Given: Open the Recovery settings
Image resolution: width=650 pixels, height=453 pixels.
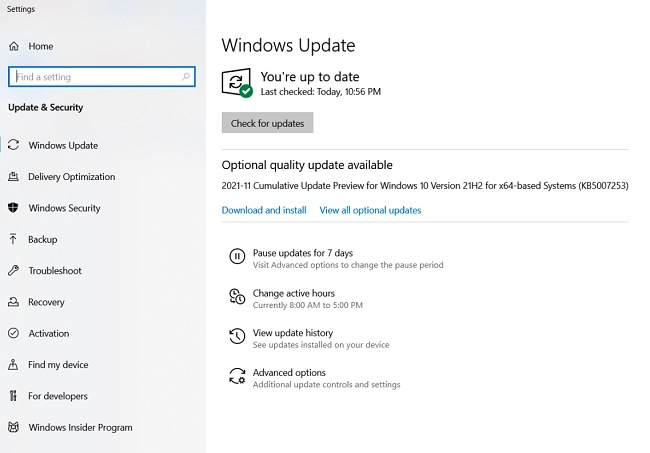Looking at the screenshot, I should pyautogui.click(x=46, y=302).
